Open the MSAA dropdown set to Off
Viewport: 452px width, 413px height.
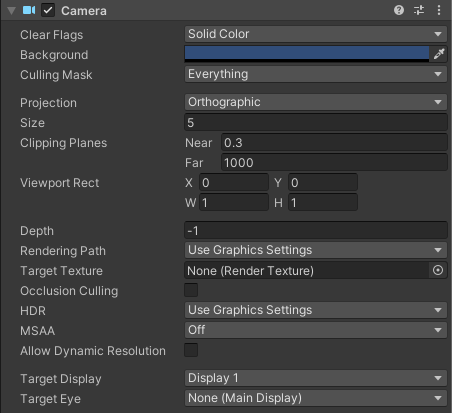316,330
